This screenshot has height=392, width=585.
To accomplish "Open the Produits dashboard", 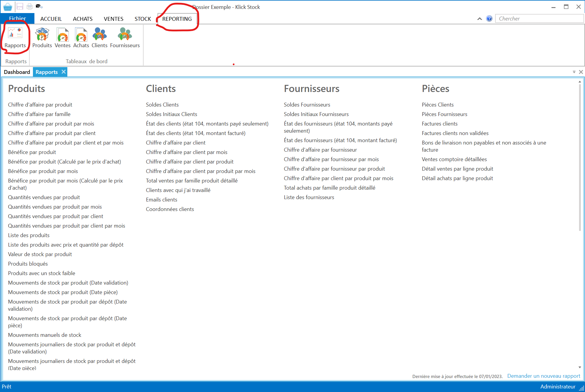I will pos(42,37).
